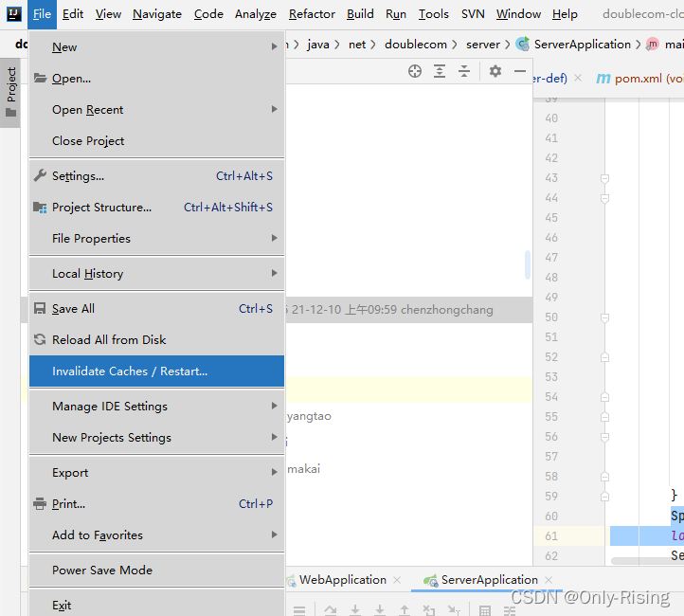Open the project panel gear options

click(495, 71)
